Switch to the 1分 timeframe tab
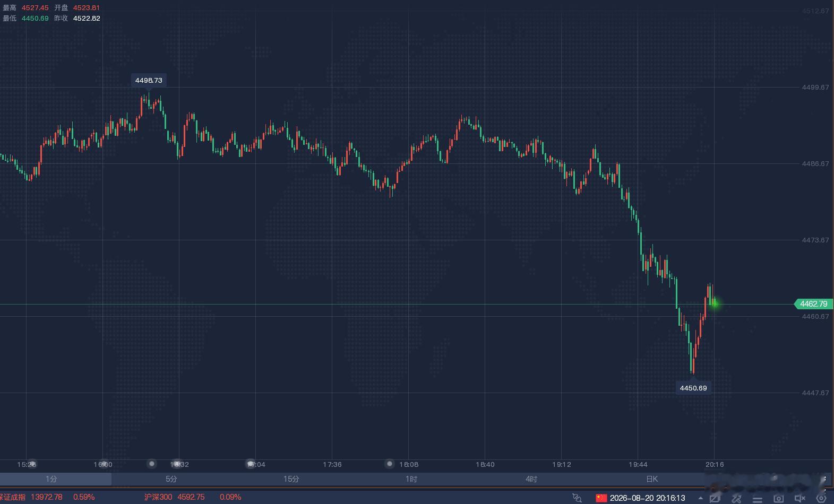834x504 pixels. (51, 479)
